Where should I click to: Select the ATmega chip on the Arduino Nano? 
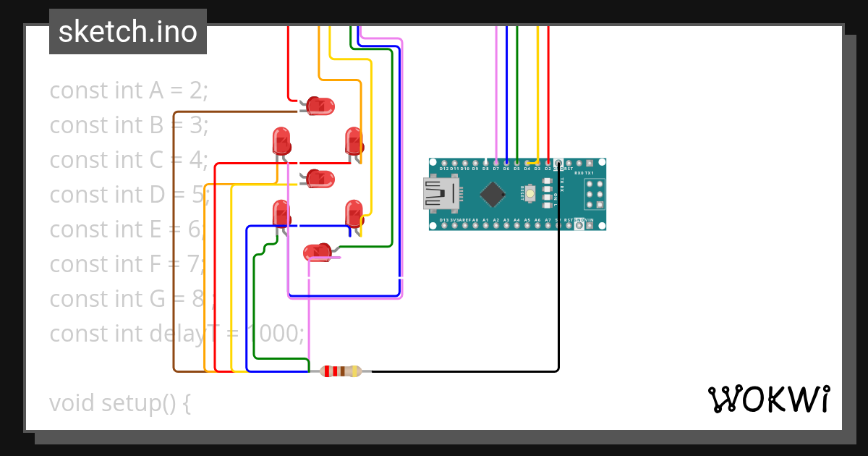[x=493, y=194]
